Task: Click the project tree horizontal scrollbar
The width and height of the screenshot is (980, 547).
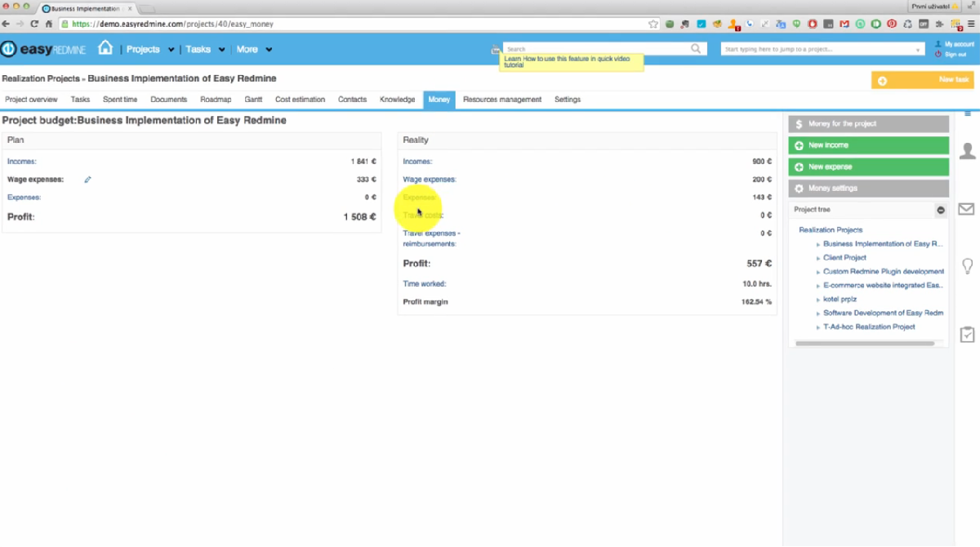Action: [x=864, y=344]
